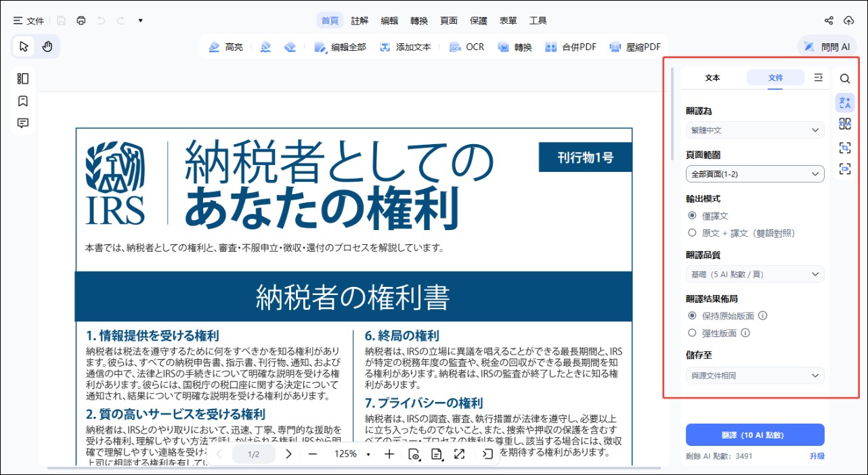Click 編輯全部 in the toolbar

[340, 47]
